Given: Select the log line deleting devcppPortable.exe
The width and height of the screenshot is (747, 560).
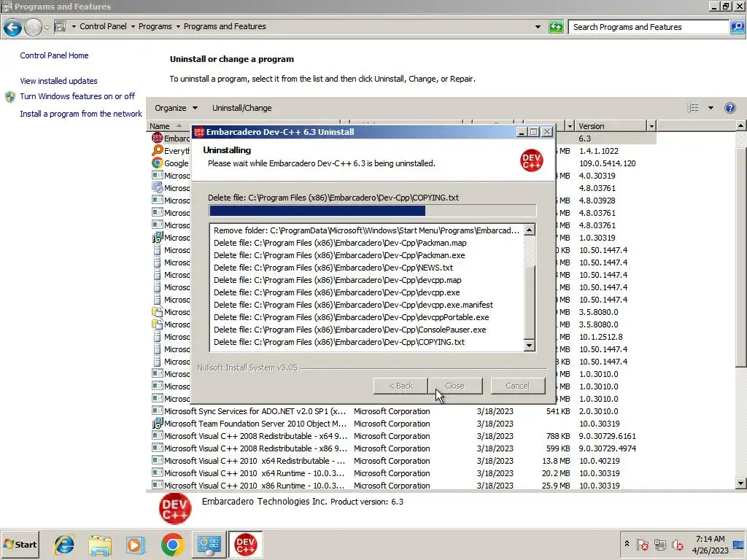Looking at the screenshot, I should tap(351, 317).
